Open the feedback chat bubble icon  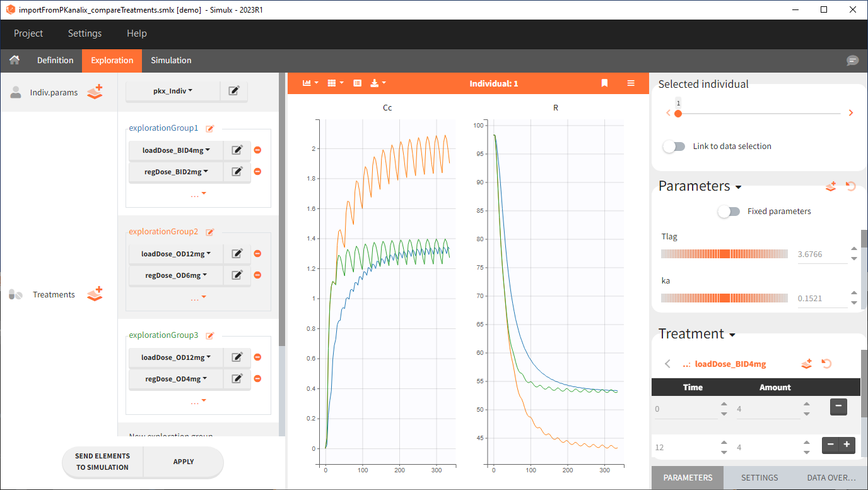[852, 61]
